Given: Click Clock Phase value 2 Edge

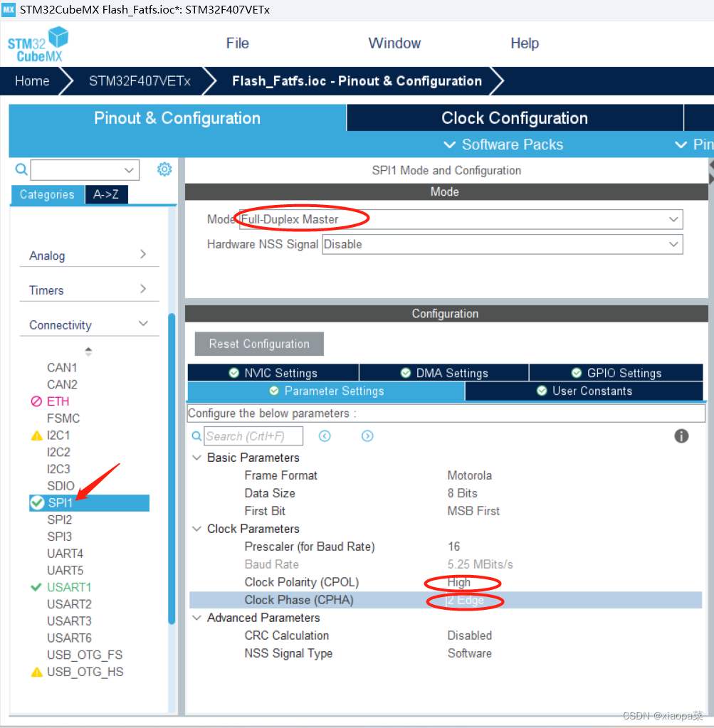Looking at the screenshot, I should [466, 600].
